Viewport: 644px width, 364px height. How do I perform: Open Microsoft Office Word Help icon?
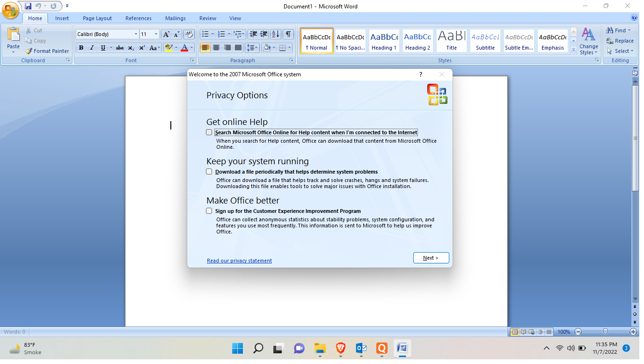coord(634,18)
